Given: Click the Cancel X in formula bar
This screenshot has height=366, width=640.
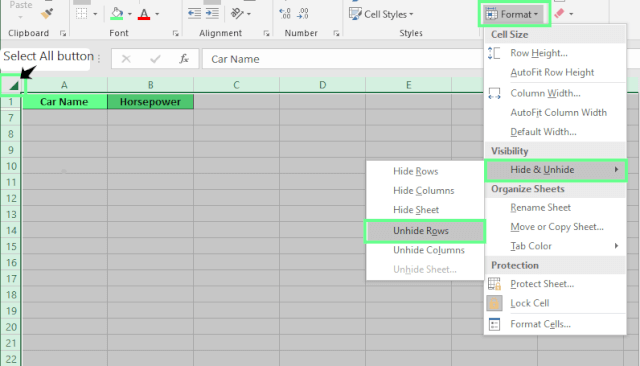Looking at the screenshot, I should (126, 59).
